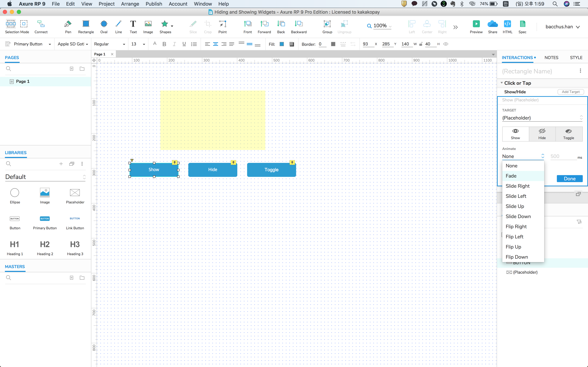The height and width of the screenshot is (367, 588).
Task: Open the Preview play button
Action: 476,24
